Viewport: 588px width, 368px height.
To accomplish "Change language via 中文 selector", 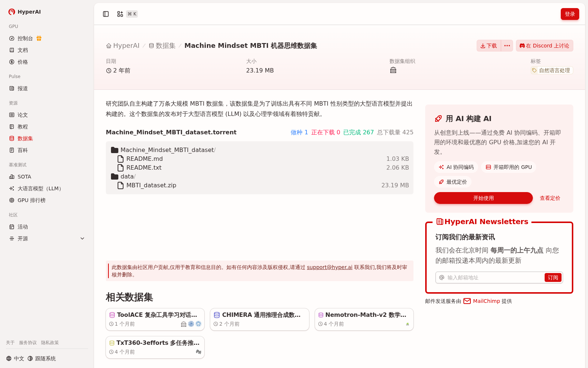I will (15, 358).
